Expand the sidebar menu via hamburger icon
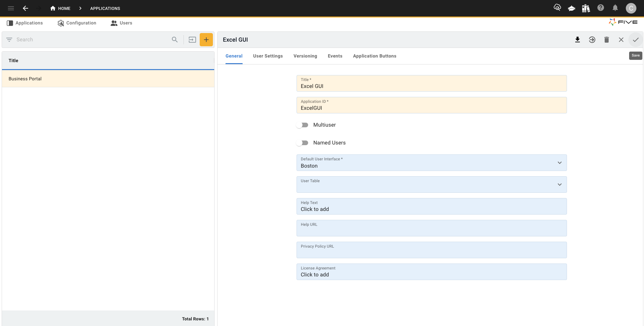 tap(11, 8)
